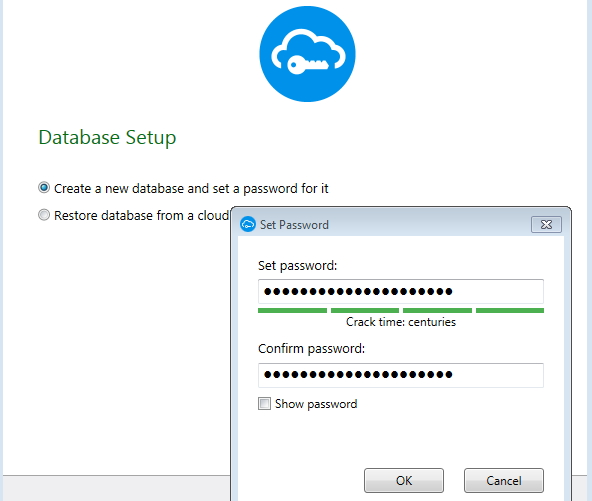Click the Confirm password input field

click(x=401, y=375)
